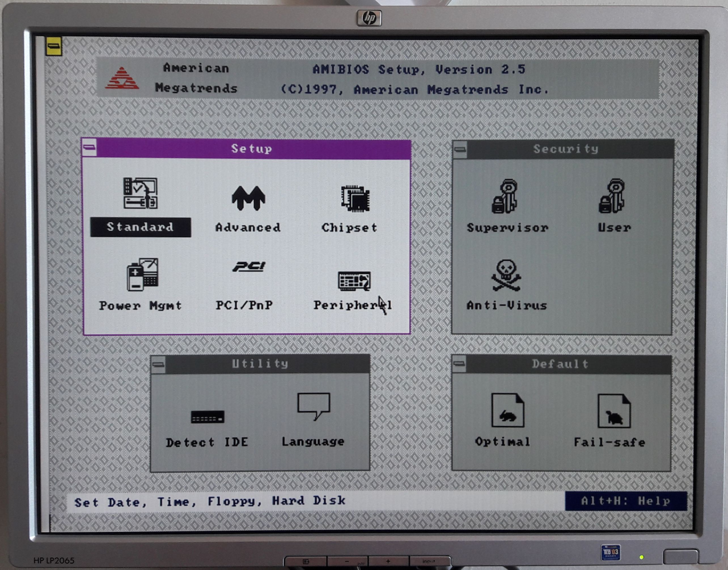
Task: Activate the Security window title bar
Action: click(566, 149)
